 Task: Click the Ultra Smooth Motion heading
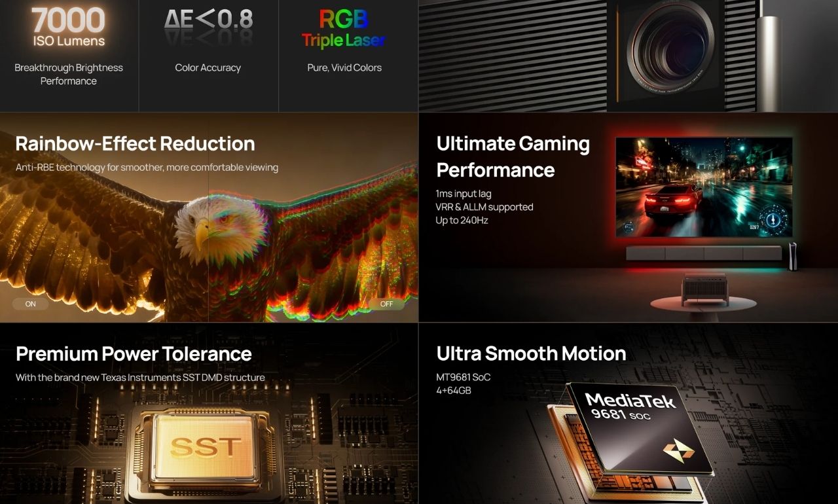coord(531,353)
